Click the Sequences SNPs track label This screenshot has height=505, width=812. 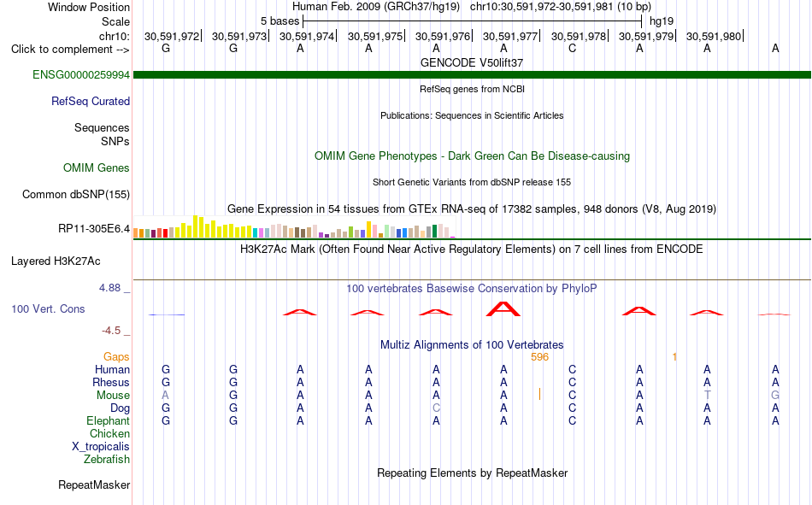tap(102, 134)
